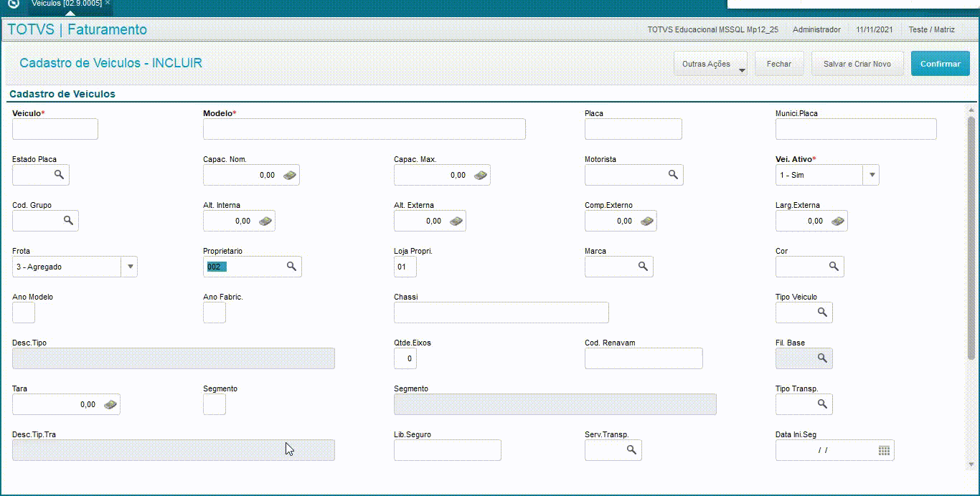980x496 pixels.
Task: Search Marca using magnifier icon
Action: click(x=643, y=266)
